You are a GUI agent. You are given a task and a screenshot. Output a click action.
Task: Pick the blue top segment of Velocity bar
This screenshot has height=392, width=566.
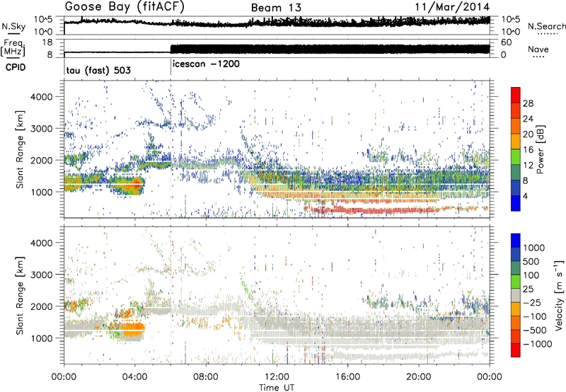coord(516,240)
